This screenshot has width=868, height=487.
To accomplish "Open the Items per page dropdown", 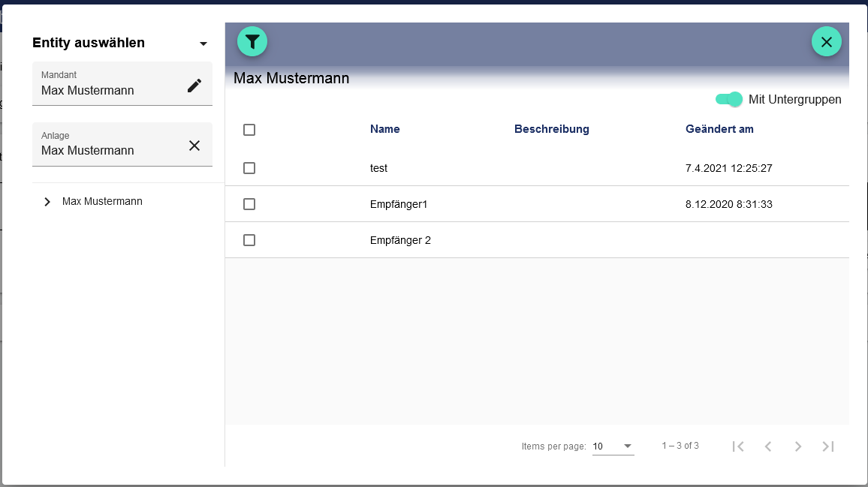I will pyautogui.click(x=613, y=446).
